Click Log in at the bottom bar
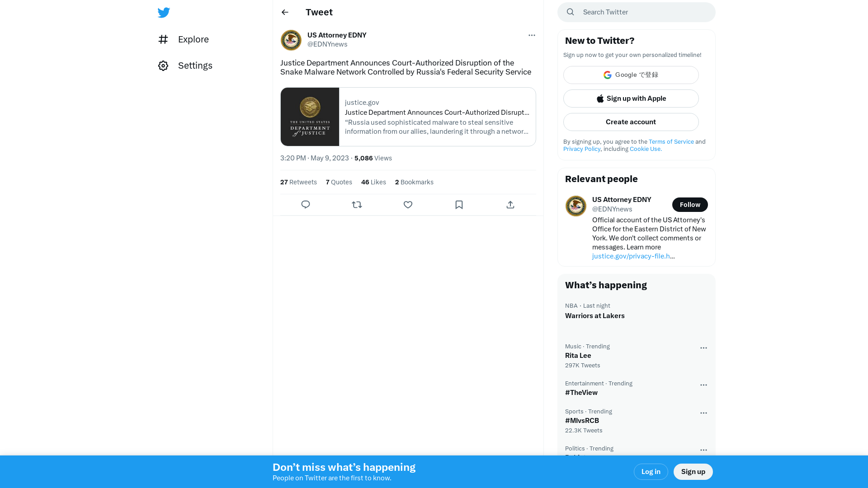 tap(651, 471)
